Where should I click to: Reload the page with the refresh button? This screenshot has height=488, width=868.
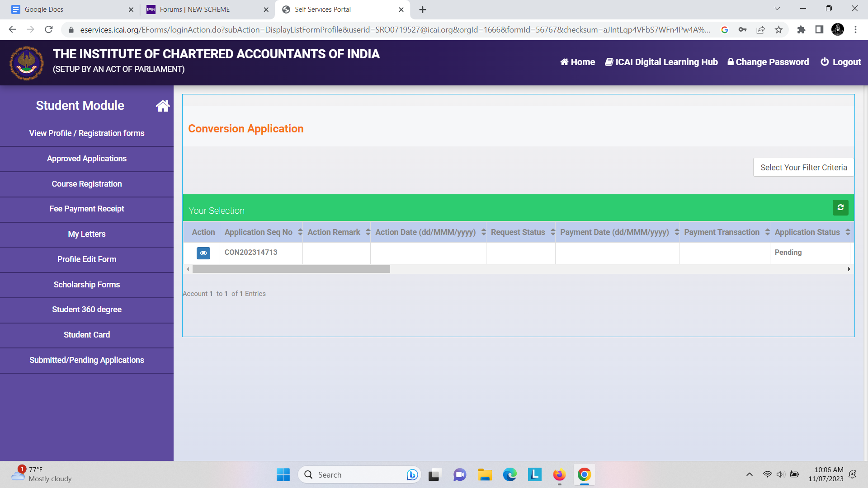click(x=49, y=30)
